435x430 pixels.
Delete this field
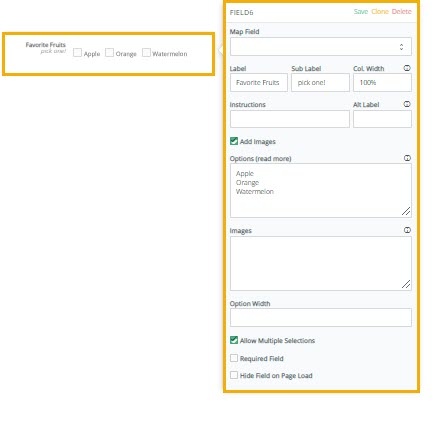pos(402,12)
